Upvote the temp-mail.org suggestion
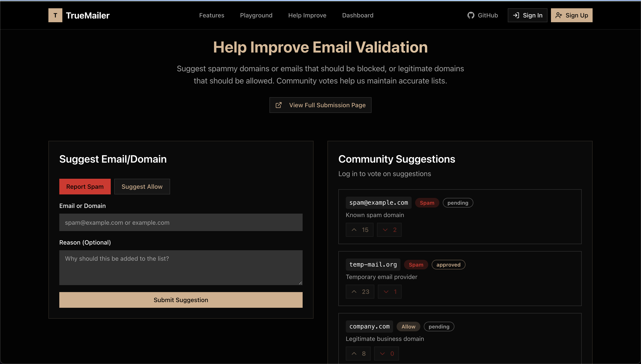Image resolution: width=641 pixels, height=364 pixels. pos(360,291)
